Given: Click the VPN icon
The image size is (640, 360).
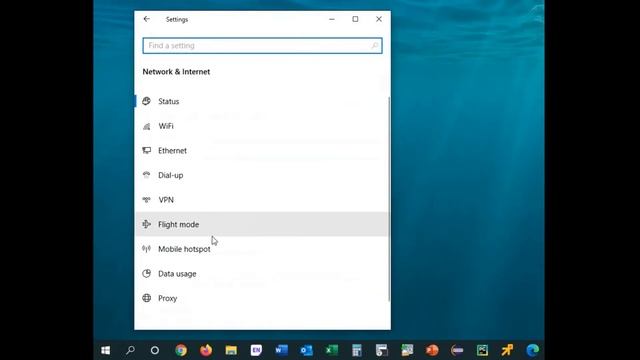Looking at the screenshot, I should (147, 200).
